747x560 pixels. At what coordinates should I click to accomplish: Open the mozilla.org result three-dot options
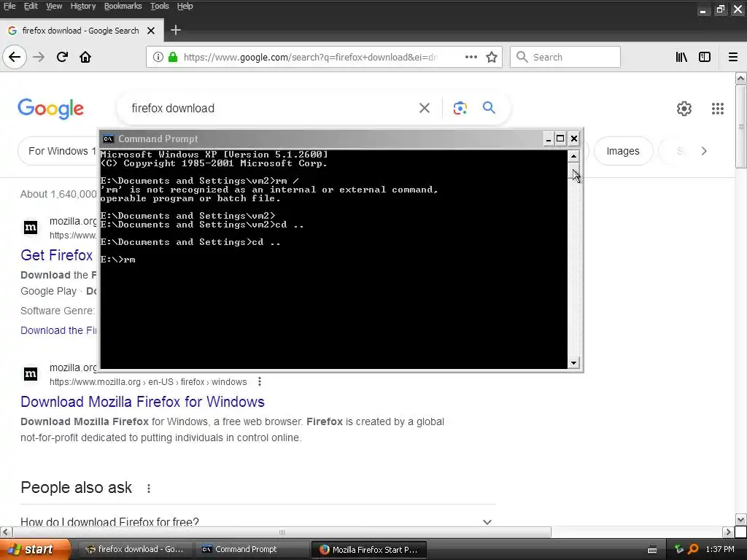tap(259, 381)
